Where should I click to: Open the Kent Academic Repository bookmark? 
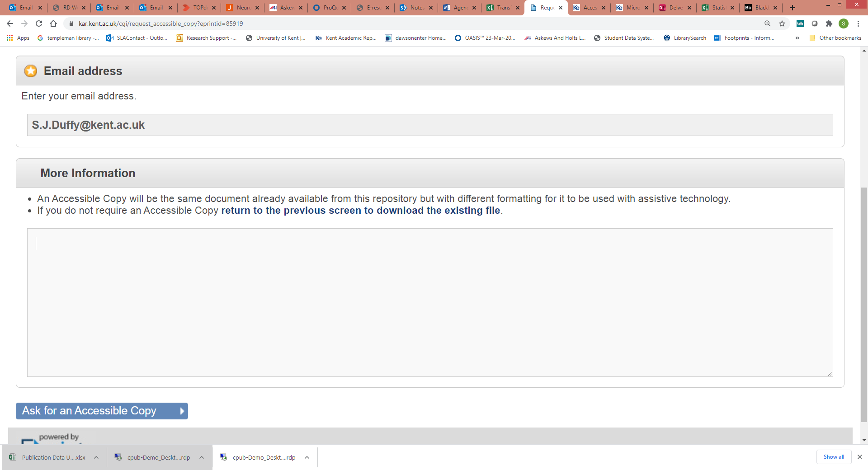346,38
